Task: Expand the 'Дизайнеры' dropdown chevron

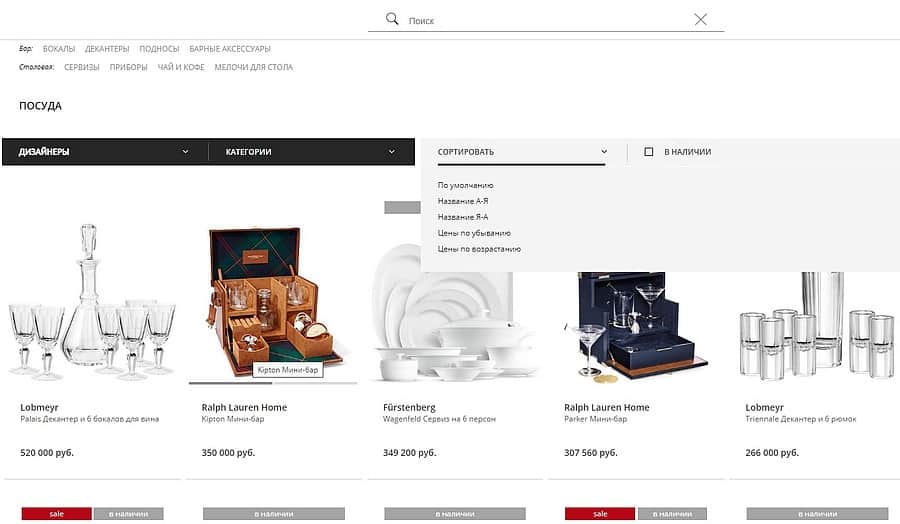Action: (185, 152)
